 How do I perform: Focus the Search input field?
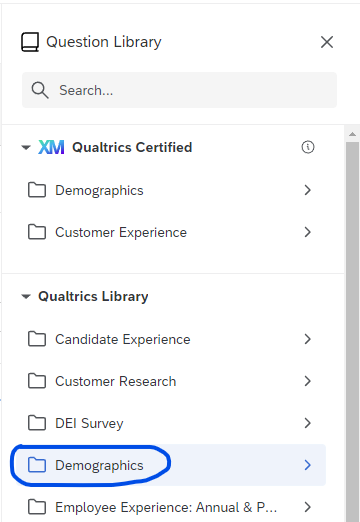click(179, 90)
